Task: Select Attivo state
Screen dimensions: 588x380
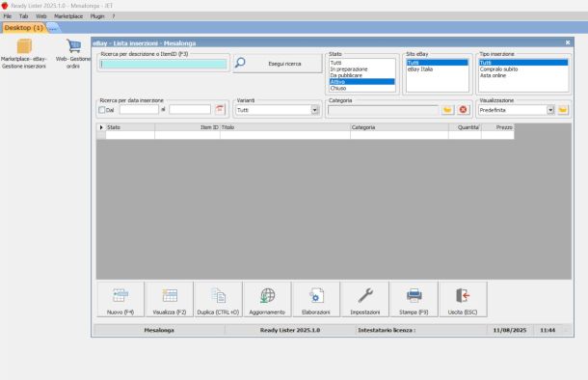Action: point(361,82)
